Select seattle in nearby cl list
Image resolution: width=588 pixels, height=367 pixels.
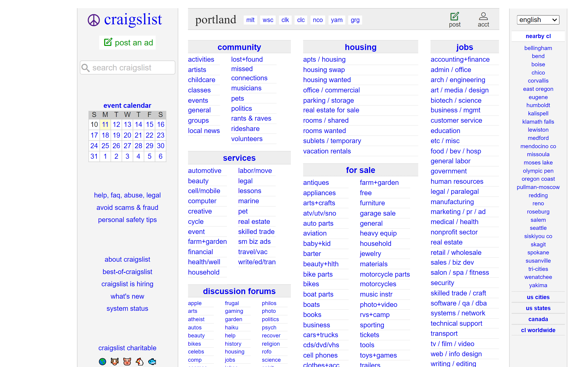pos(538,228)
